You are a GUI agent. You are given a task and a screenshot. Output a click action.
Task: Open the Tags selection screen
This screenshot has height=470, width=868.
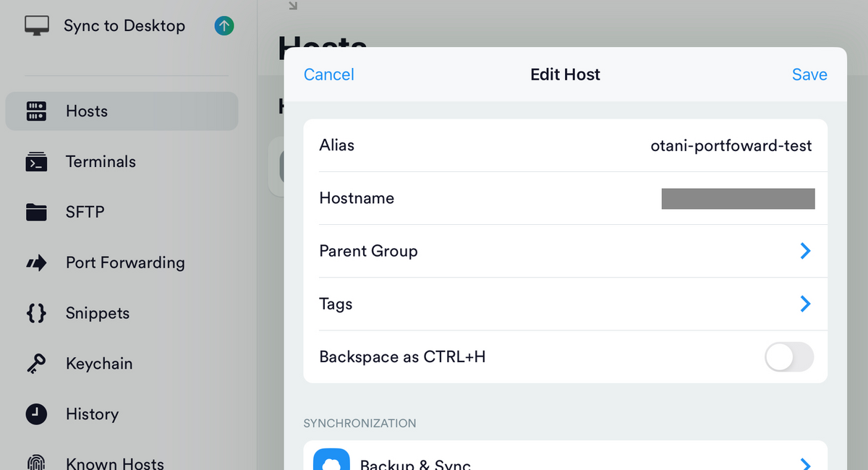(x=804, y=304)
